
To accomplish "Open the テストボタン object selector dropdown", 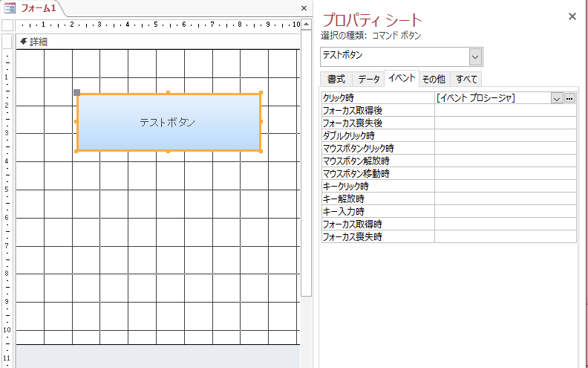I will tap(475, 57).
